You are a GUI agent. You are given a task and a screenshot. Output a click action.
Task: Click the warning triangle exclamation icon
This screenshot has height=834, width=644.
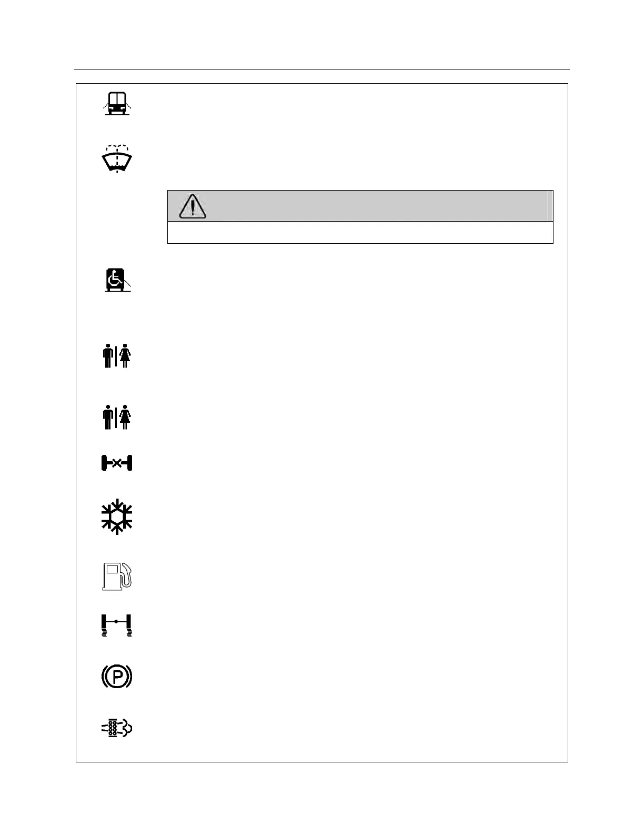click(x=193, y=206)
